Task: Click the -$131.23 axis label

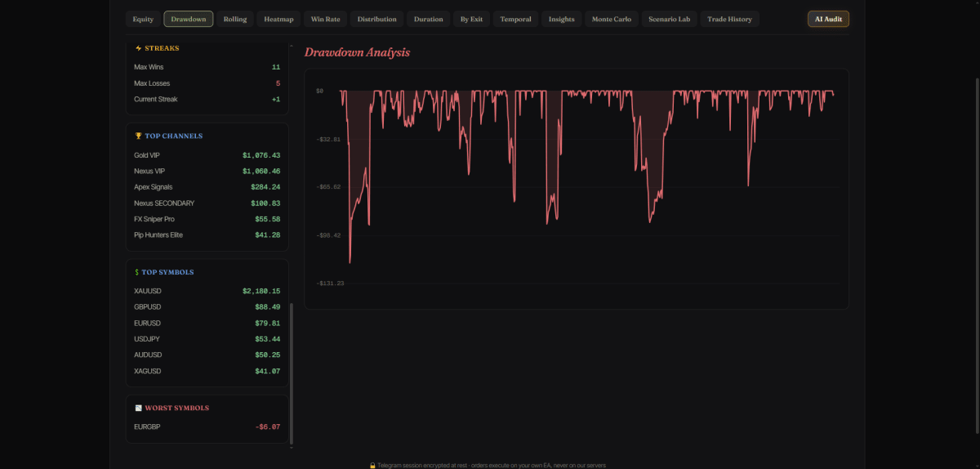Action: pos(331,284)
